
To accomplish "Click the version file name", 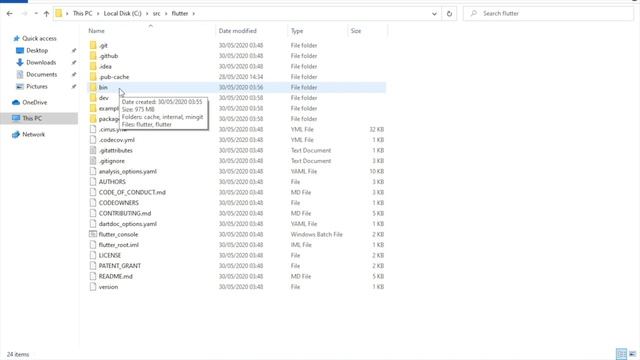I will 108,287.
